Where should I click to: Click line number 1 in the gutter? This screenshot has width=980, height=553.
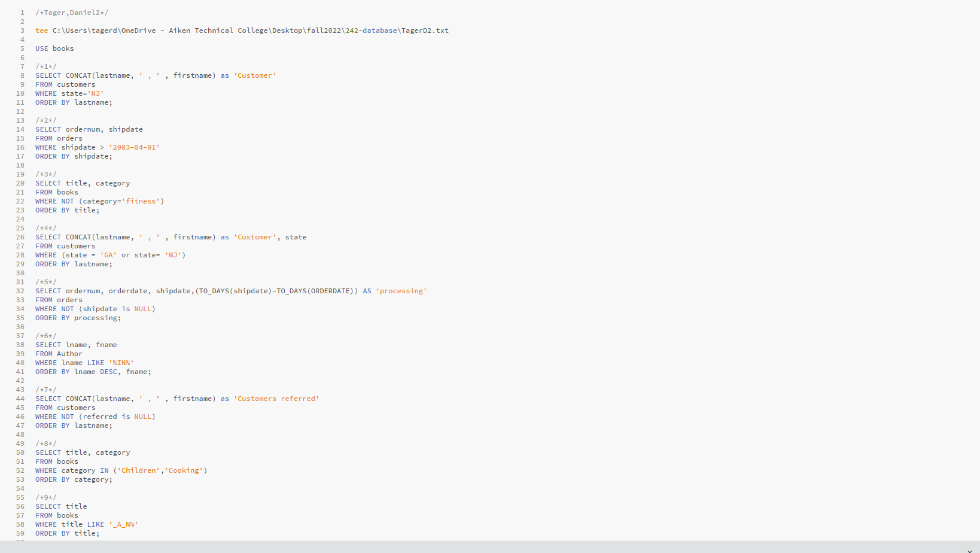point(22,13)
